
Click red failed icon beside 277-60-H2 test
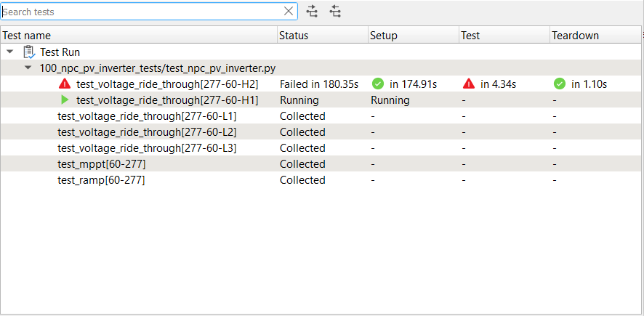pyautogui.click(x=65, y=84)
